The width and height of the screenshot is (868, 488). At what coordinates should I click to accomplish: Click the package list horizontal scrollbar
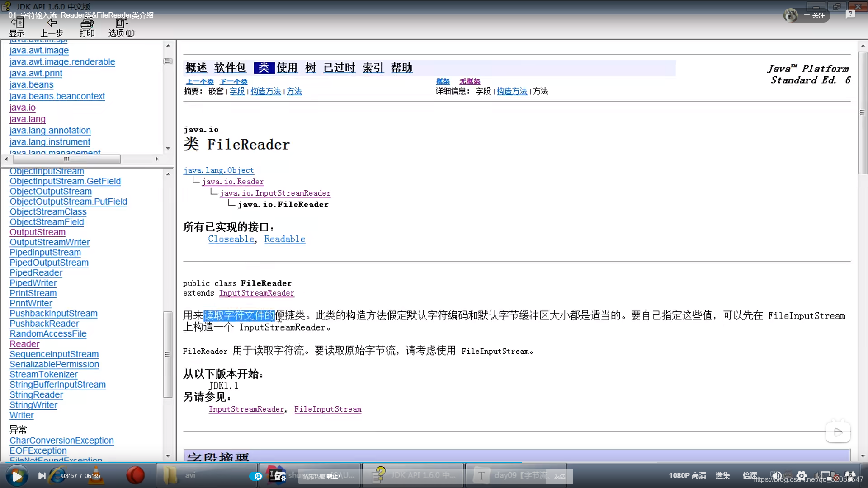(66, 159)
